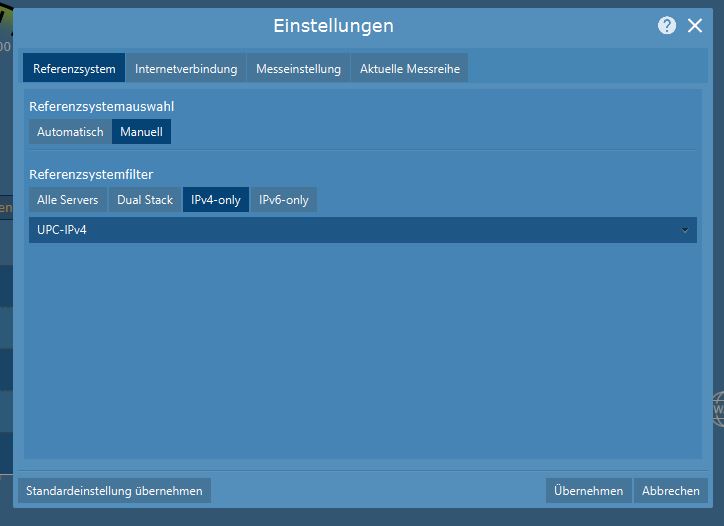Click the partially hidden globe icon behind dialog

(x=719, y=408)
